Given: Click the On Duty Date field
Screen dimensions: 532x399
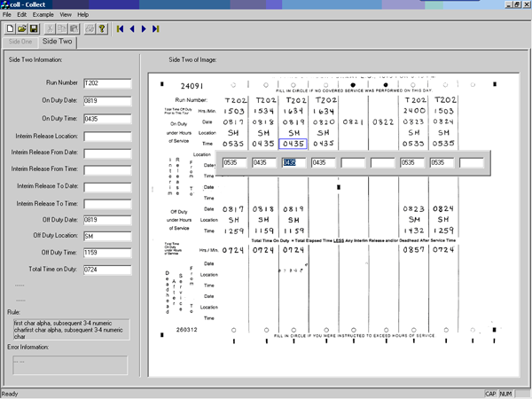Looking at the screenshot, I should [107, 101].
